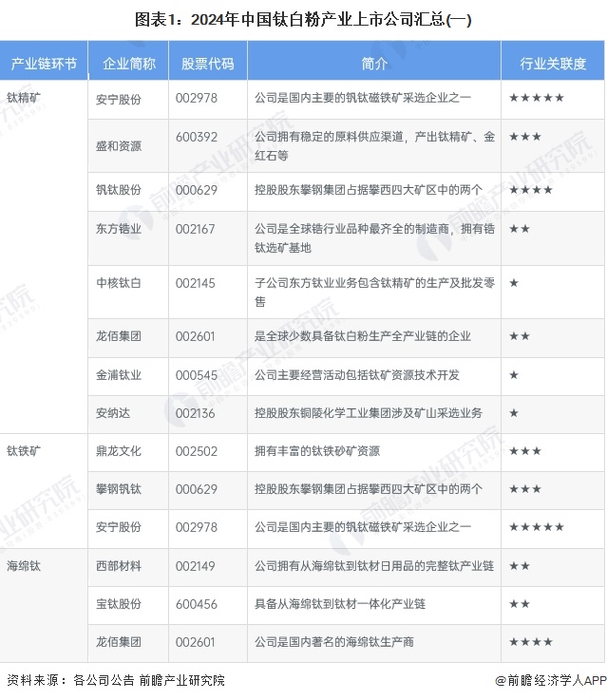Click the single star in 中核钛白 row
The image size is (607, 700).
514,283
